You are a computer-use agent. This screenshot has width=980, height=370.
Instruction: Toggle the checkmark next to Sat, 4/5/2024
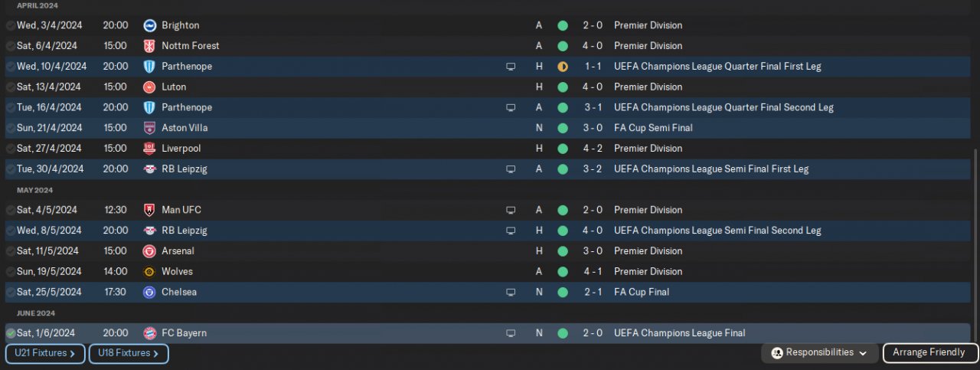10,210
